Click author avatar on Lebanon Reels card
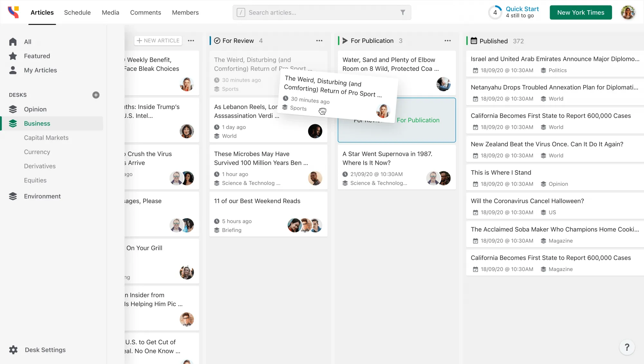Image resolution: width=644 pixels, height=364 pixels. point(315,131)
